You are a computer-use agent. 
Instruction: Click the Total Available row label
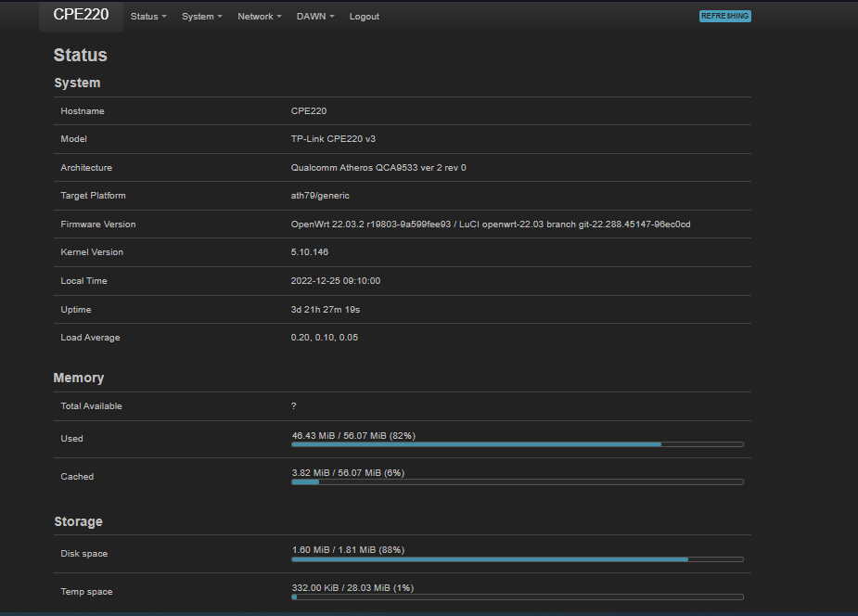coord(92,406)
